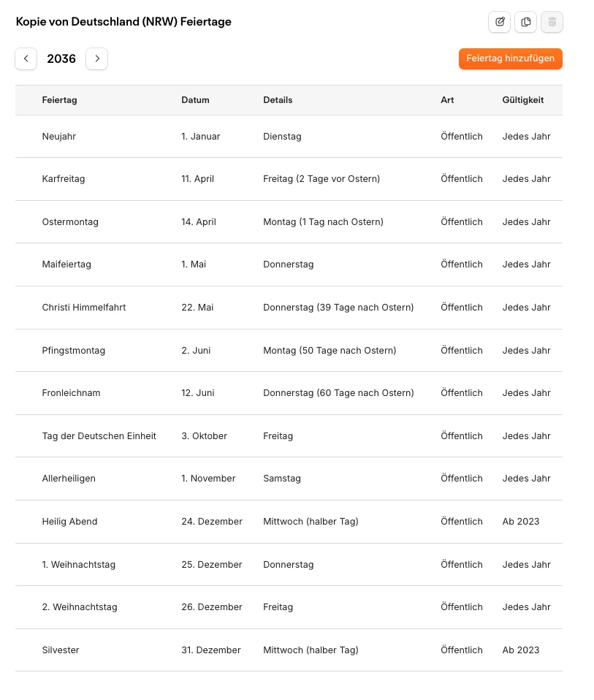Click the Gültigkeit column header
The width and height of the screenshot is (594, 700).
[522, 100]
